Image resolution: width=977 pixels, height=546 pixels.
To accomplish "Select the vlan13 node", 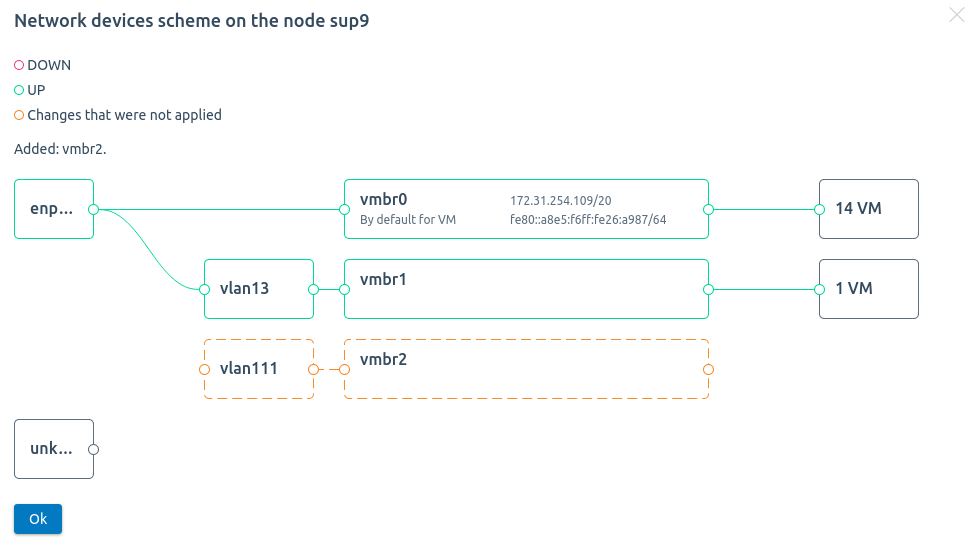I will click(x=258, y=289).
